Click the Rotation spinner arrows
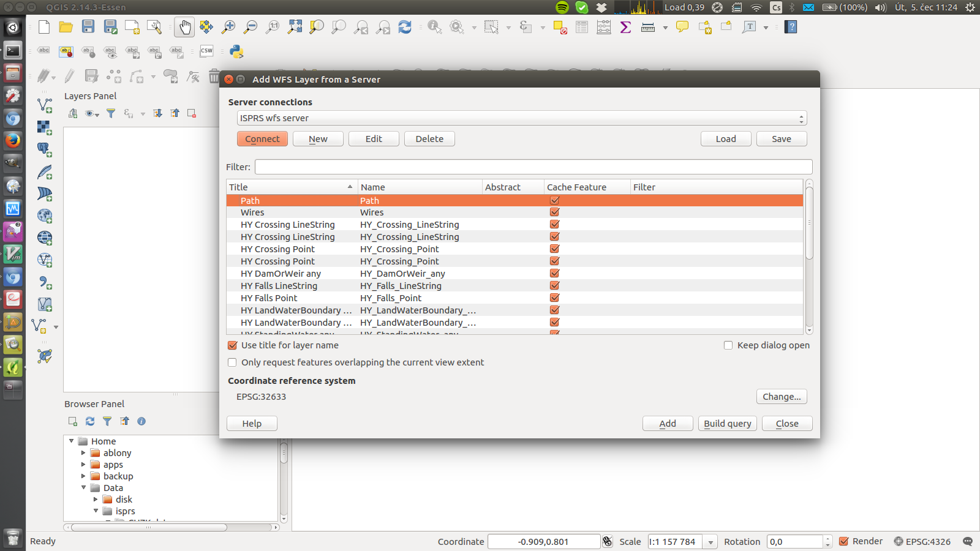Viewport: 980px width, 551px height. tap(827, 542)
